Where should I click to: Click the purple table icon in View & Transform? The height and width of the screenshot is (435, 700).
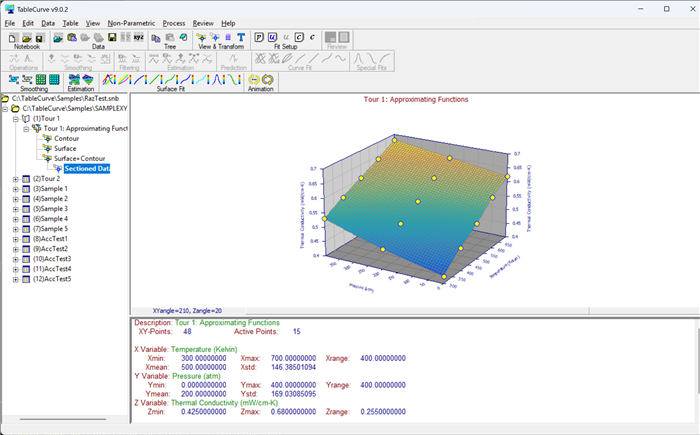point(228,38)
